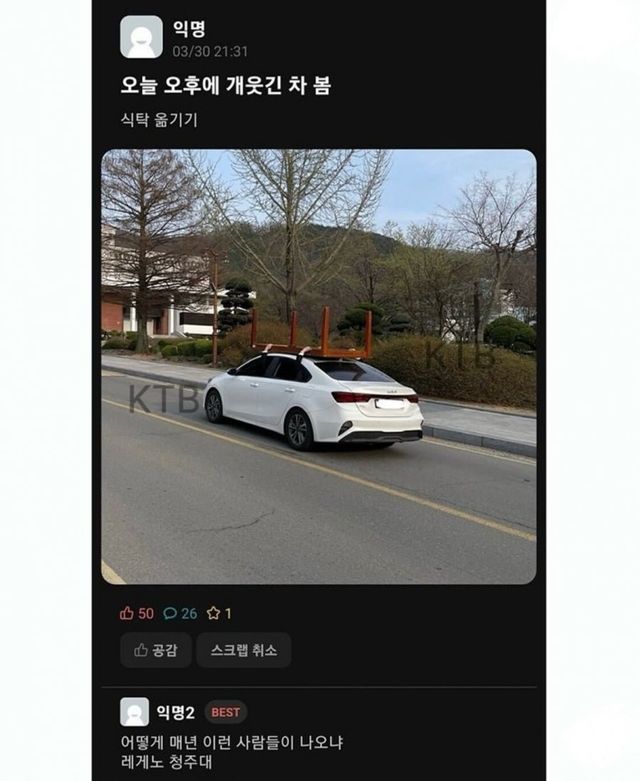Click the thumbs-up icon inside 공감 button
Image resolution: width=640 pixels, height=781 pixels.
(x=141, y=650)
